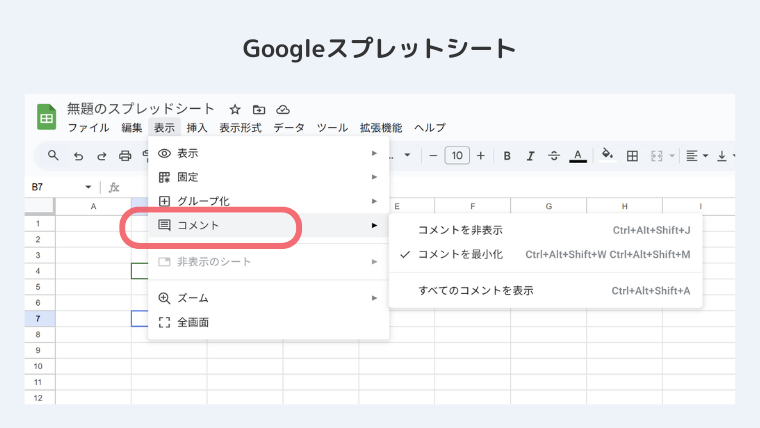Viewport: 760px width, 428px height.
Task: Open the fill color picker
Action: click(607, 155)
